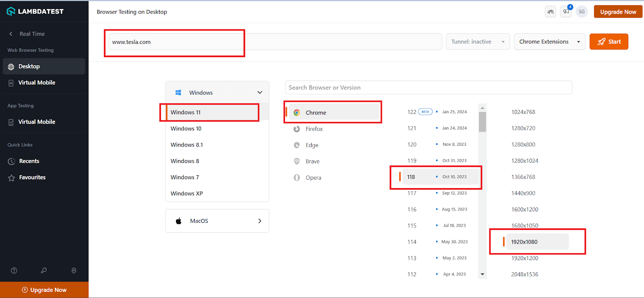The width and height of the screenshot is (644, 298).
Task: Click the LambdaTest logo
Action: (x=35, y=11)
